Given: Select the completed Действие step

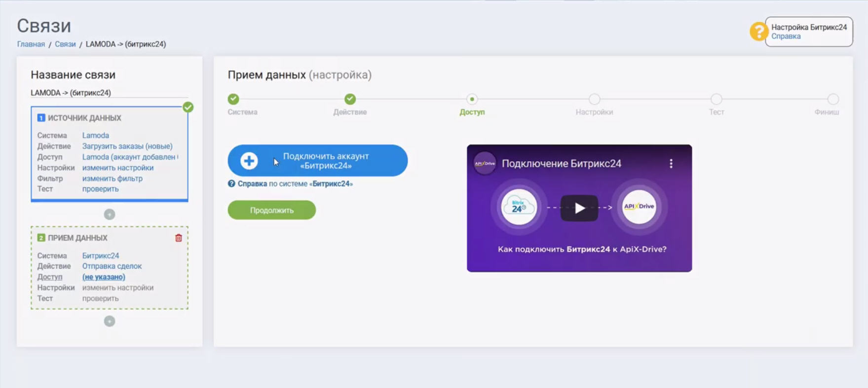Looking at the screenshot, I should pyautogui.click(x=350, y=99).
